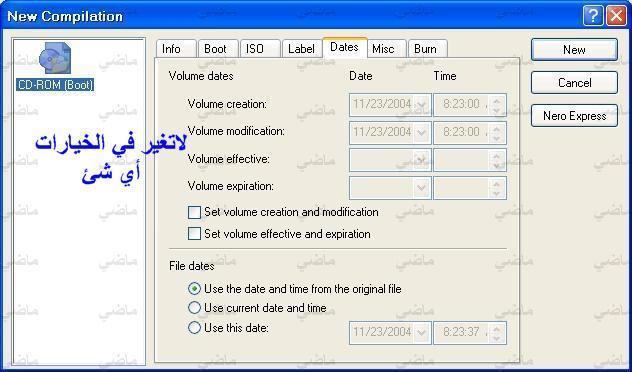Open the Label tab
This screenshot has height=372, width=632.
pos(302,49)
